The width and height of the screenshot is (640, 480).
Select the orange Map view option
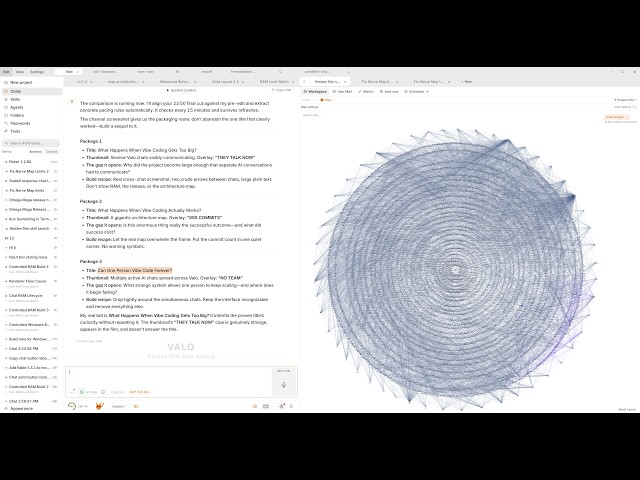point(326,100)
